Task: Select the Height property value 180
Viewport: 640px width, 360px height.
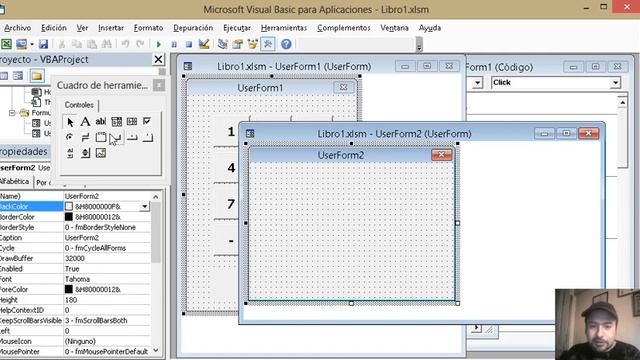Action: coord(107,300)
